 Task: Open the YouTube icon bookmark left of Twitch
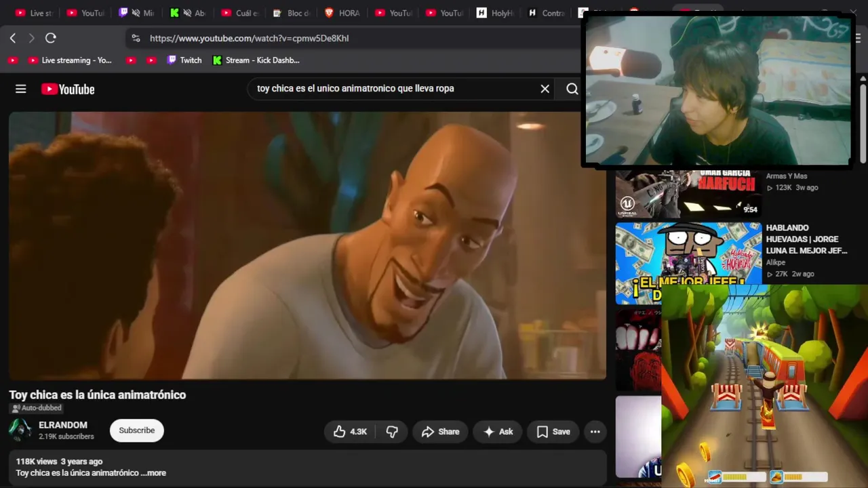(151, 60)
